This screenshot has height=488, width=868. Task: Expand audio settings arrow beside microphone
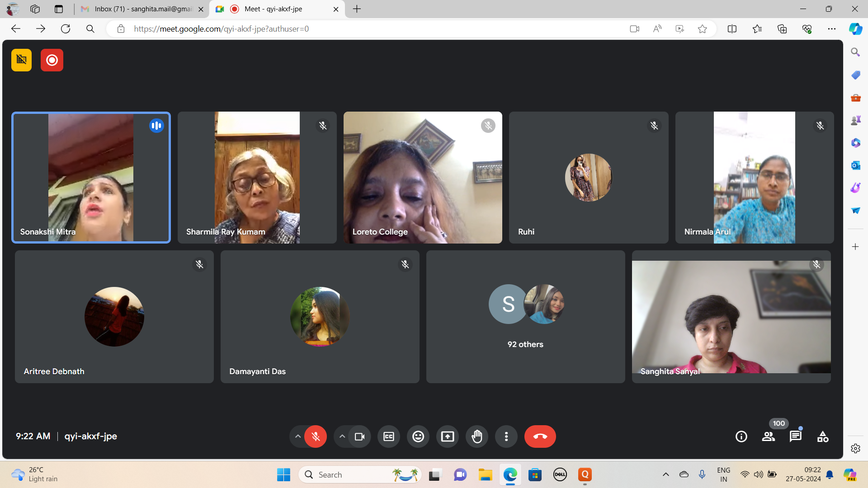click(297, 436)
